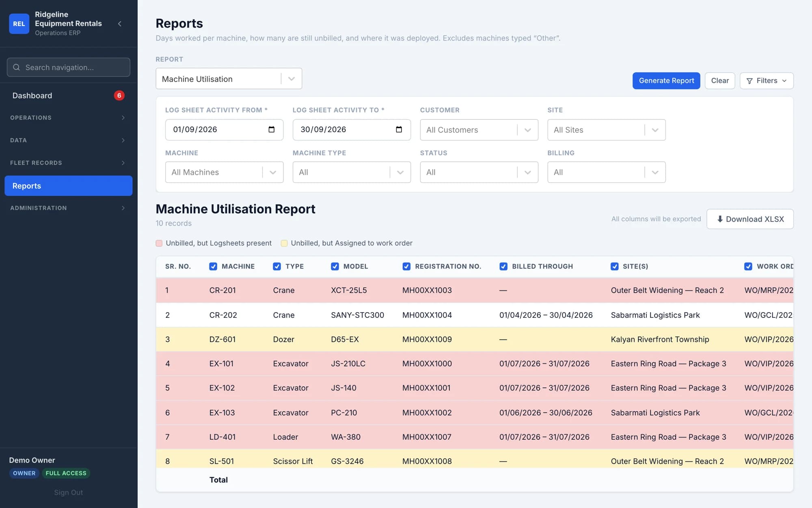Click the REL company logo badge

(x=19, y=24)
